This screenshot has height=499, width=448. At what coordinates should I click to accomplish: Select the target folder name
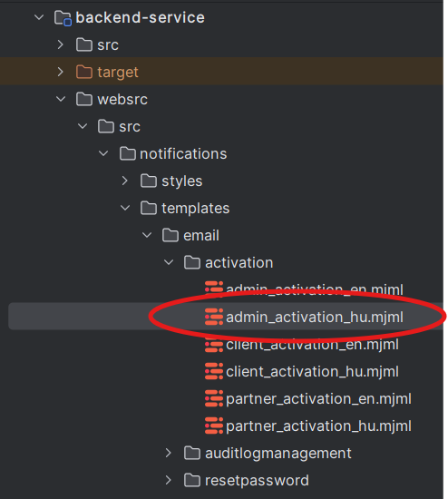[x=118, y=73]
